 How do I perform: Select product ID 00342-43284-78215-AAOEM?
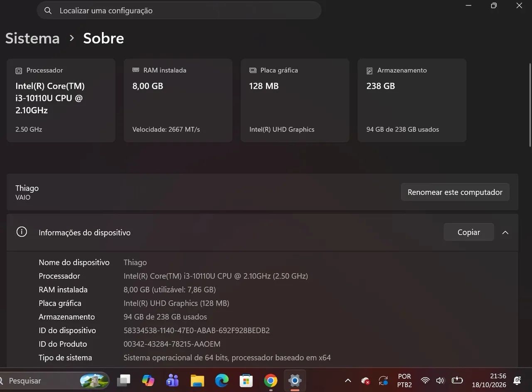[172, 344]
